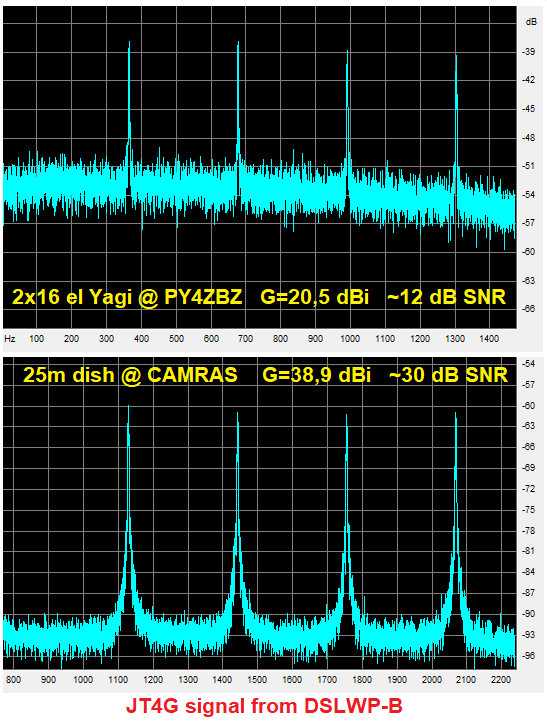Click the 'dB' unit label on top scale
The height and width of the screenshot is (723, 547).
[x=531, y=22]
